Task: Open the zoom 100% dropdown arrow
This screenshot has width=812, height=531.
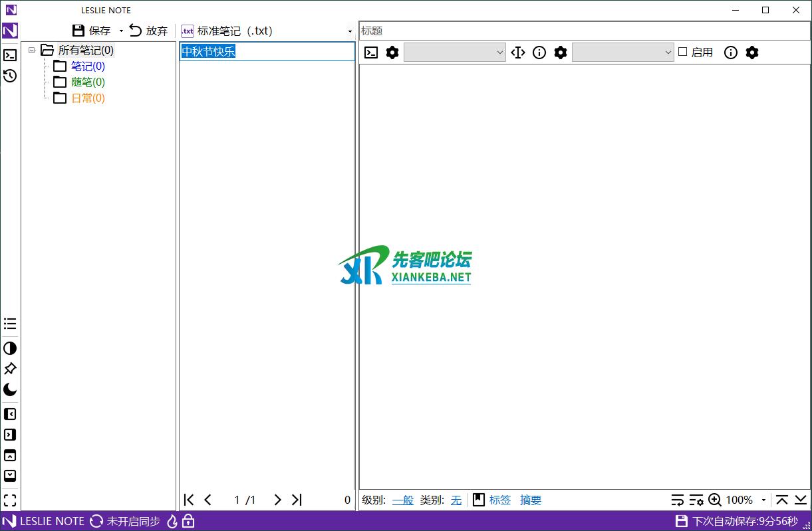Action: (763, 500)
